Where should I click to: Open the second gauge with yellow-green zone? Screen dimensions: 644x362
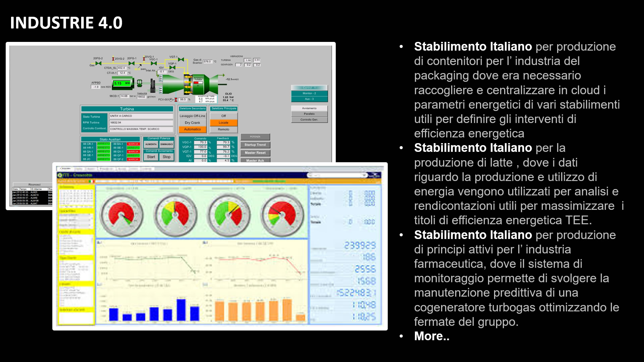pos(175,215)
